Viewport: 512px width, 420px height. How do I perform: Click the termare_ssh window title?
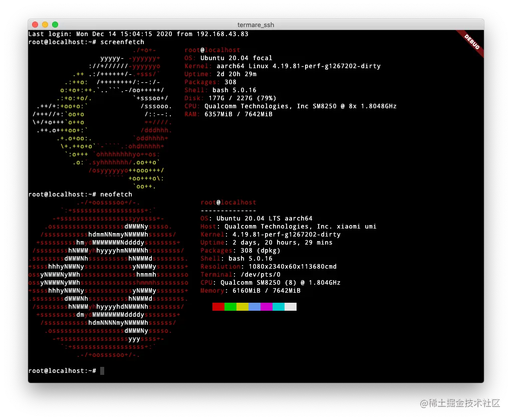point(255,25)
